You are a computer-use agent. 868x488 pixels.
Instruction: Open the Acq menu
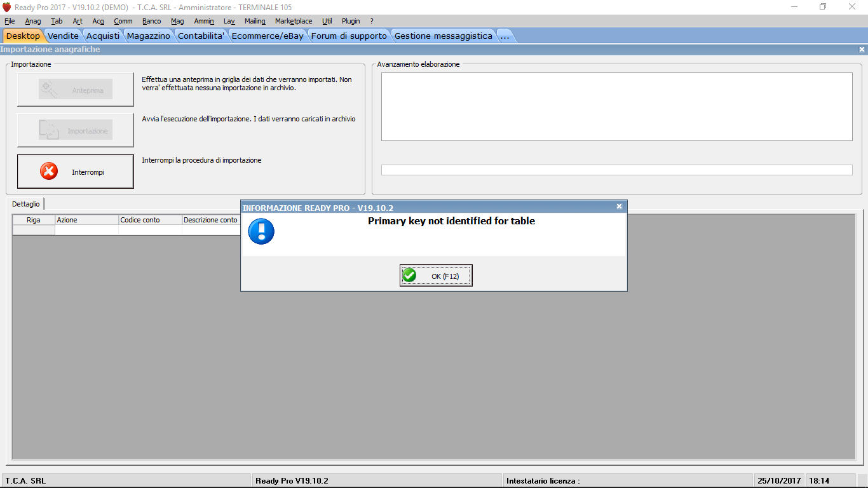pos(98,21)
